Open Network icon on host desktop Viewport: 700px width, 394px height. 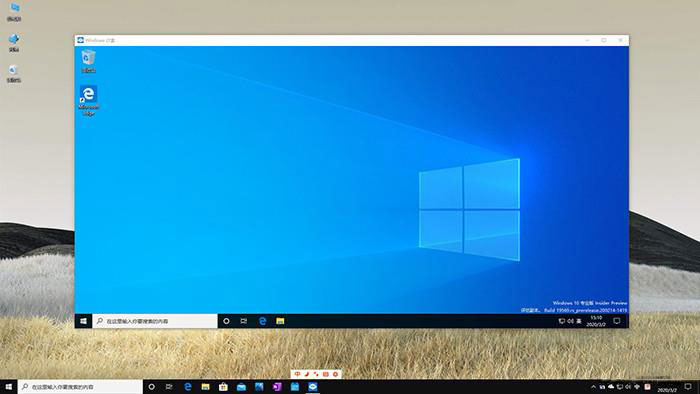[14, 43]
